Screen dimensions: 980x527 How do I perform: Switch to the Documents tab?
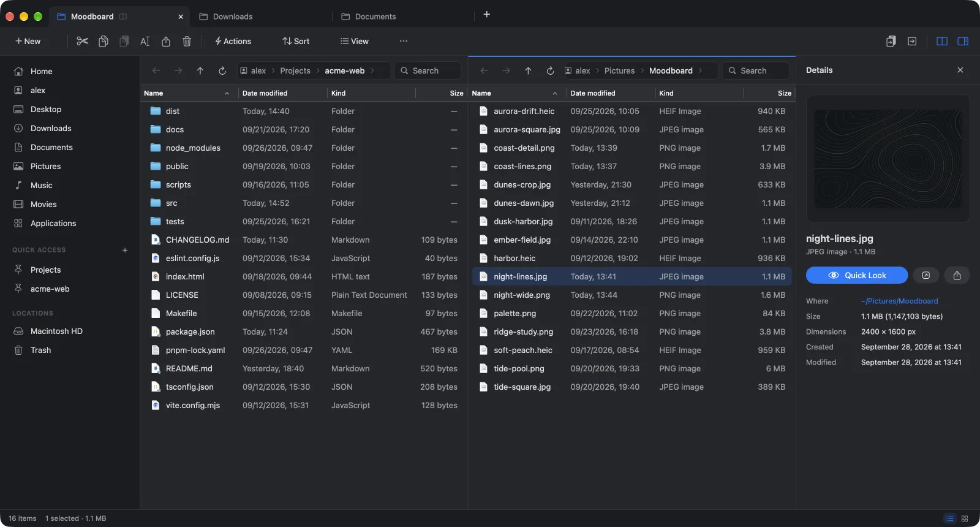pos(403,17)
